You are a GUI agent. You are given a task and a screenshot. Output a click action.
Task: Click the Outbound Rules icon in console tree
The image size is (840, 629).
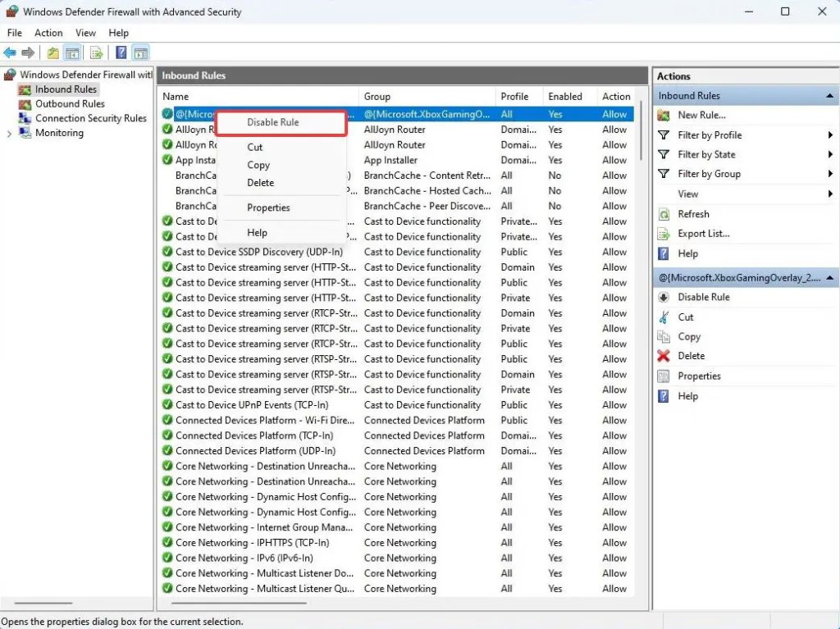[25, 104]
